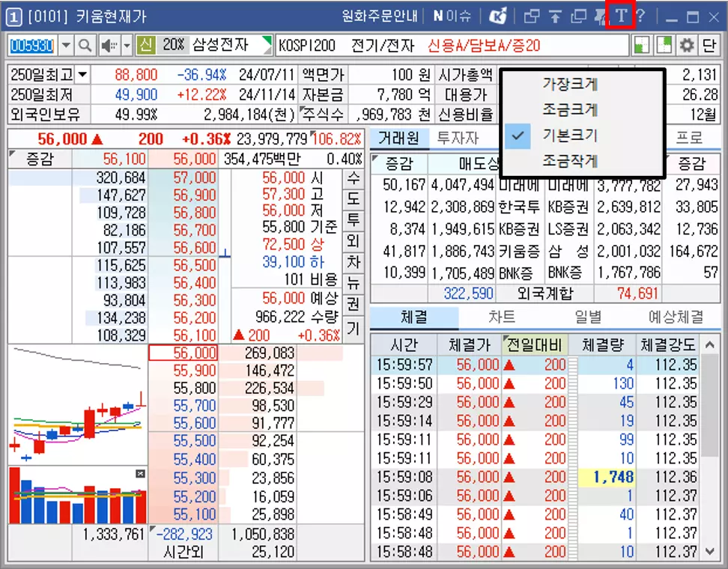Click the trade list vertical scrollbar thumb

710,406
